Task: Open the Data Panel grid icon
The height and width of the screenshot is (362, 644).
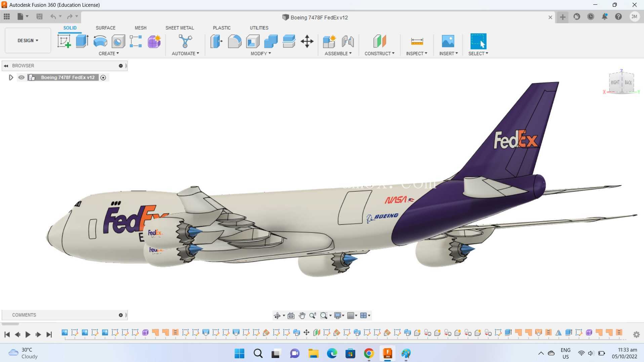Action: pyautogui.click(x=7, y=16)
